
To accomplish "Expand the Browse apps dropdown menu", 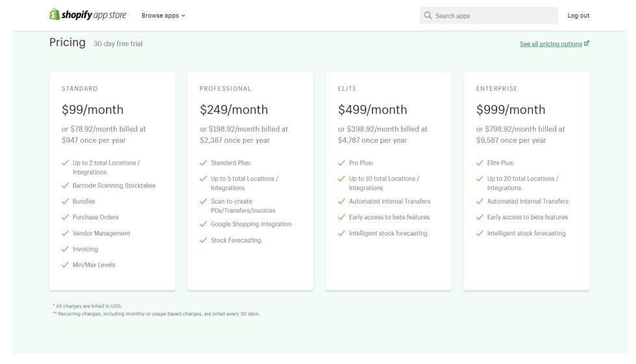I will (x=163, y=16).
